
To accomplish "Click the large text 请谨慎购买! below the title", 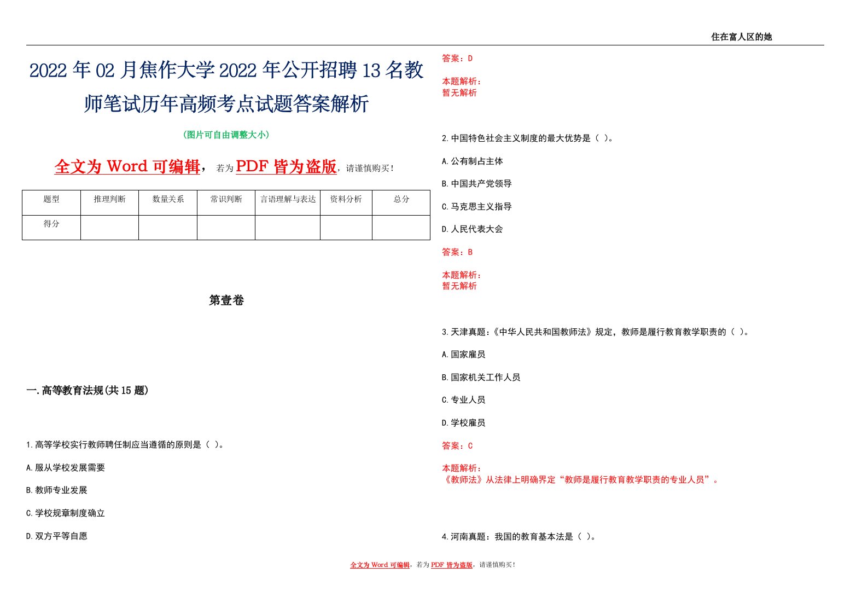I will [x=370, y=169].
